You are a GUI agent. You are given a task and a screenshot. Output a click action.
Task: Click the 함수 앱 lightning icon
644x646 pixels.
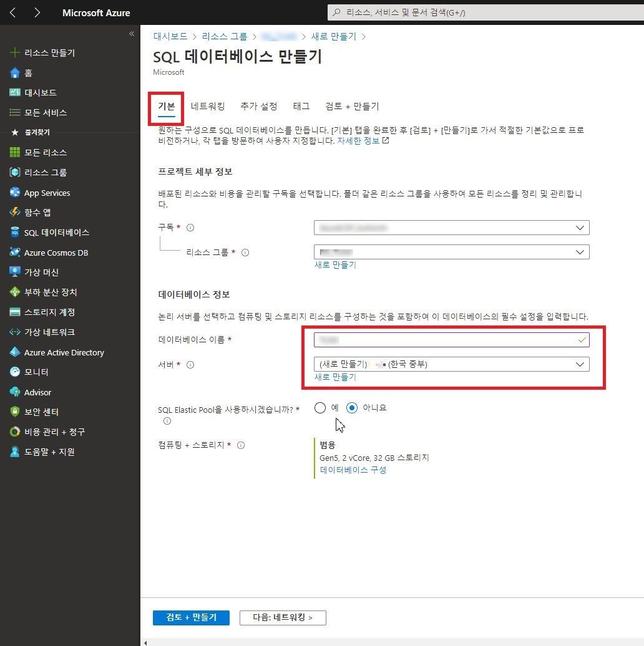pos(15,212)
